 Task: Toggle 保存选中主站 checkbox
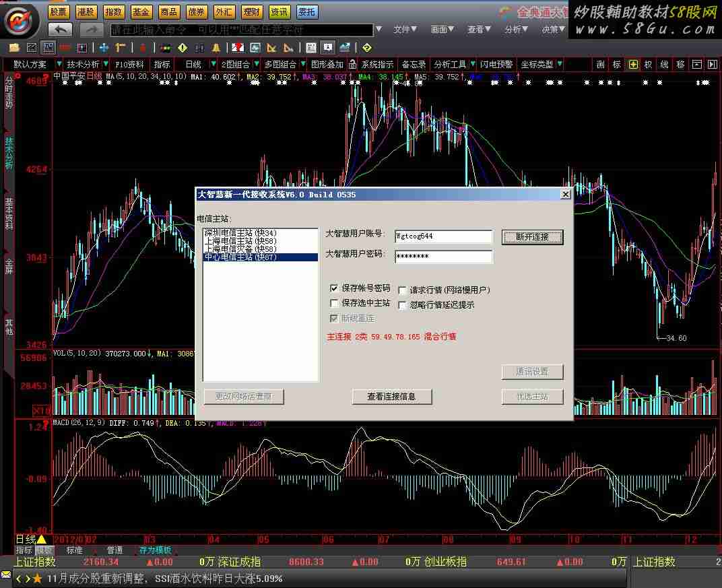[x=334, y=303]
